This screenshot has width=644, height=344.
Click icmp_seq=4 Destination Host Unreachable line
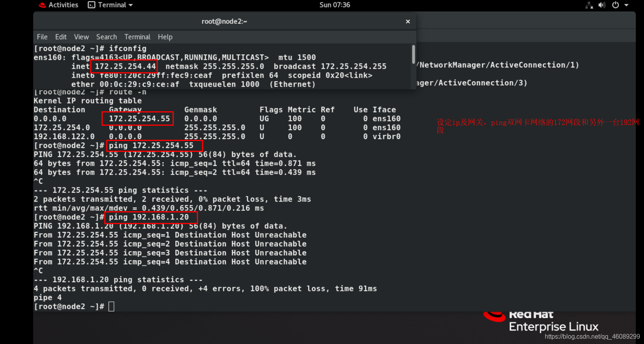coord(170,262)
